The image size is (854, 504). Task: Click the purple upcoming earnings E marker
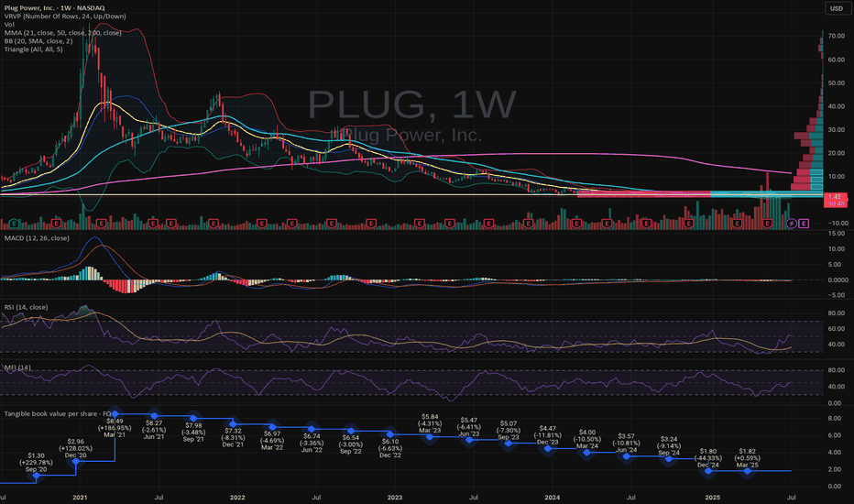804,224
